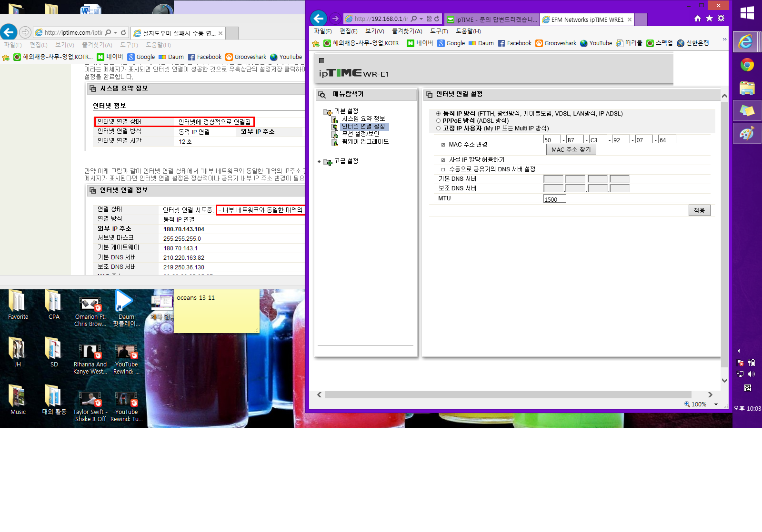The image size is (762, 532).
Task: Open the address bar dropdown in the router window
Action: click(x=421, y=19)
